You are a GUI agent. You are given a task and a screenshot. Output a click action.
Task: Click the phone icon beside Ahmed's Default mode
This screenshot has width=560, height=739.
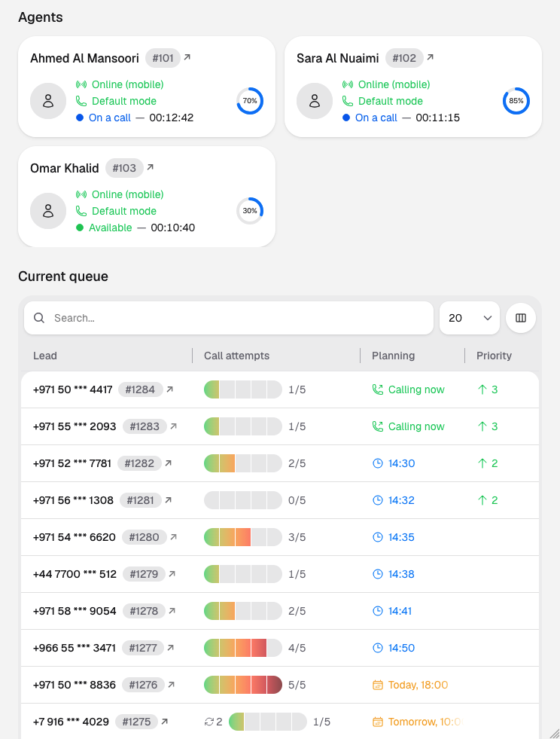point(81,101)
